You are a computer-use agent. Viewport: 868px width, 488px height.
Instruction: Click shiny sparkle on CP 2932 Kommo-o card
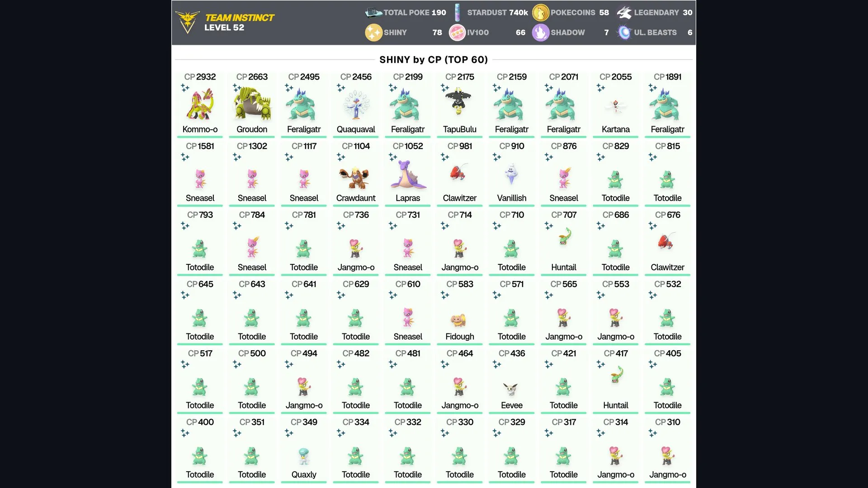[x=185, y=88]
